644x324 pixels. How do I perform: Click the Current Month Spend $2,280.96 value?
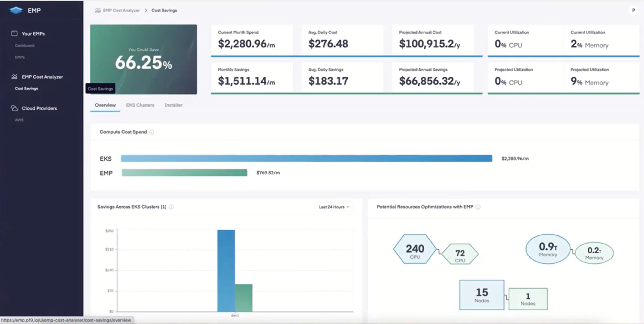[x=246, y=44]
